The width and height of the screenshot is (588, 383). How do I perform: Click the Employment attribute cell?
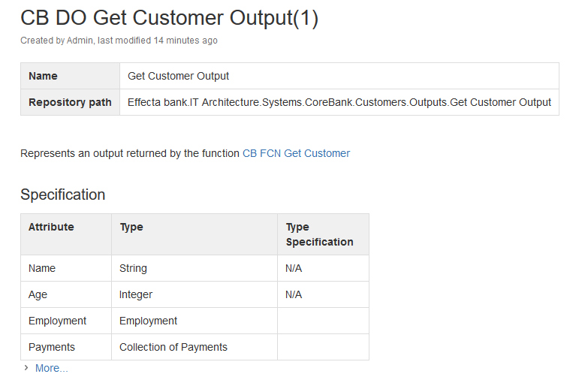coord(66,321)
